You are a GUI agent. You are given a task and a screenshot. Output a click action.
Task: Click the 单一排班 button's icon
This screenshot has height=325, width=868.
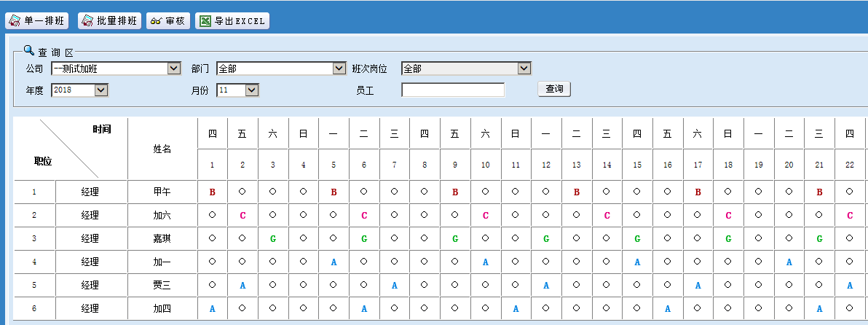tap(15, 21)
